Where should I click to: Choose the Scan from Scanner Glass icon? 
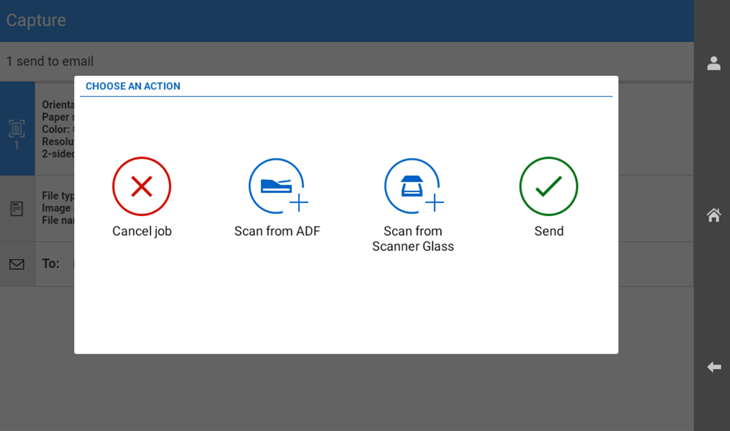click(412, 187)
